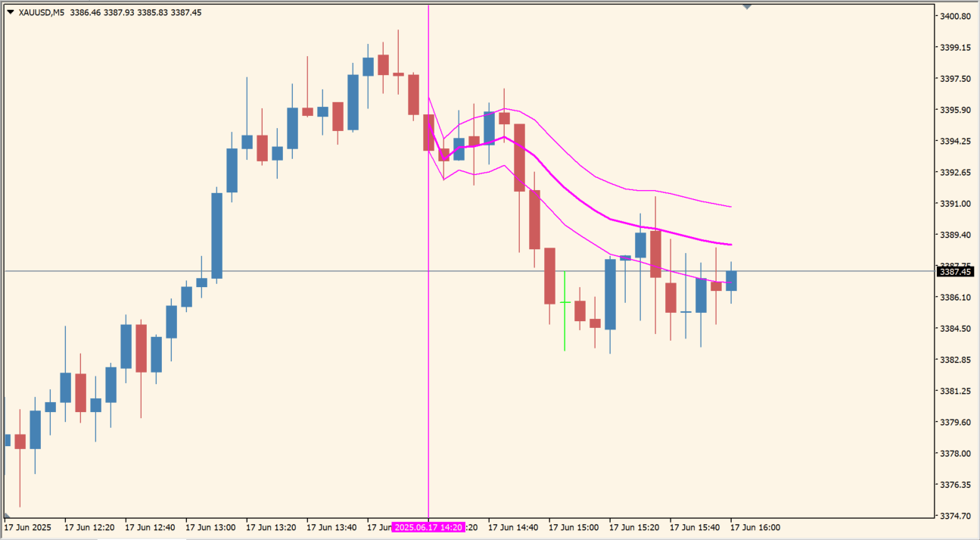Click the 3400.80 price scale label
This screenshot has width=980, height=540.
pyautogui.click(x=954, y=16)
